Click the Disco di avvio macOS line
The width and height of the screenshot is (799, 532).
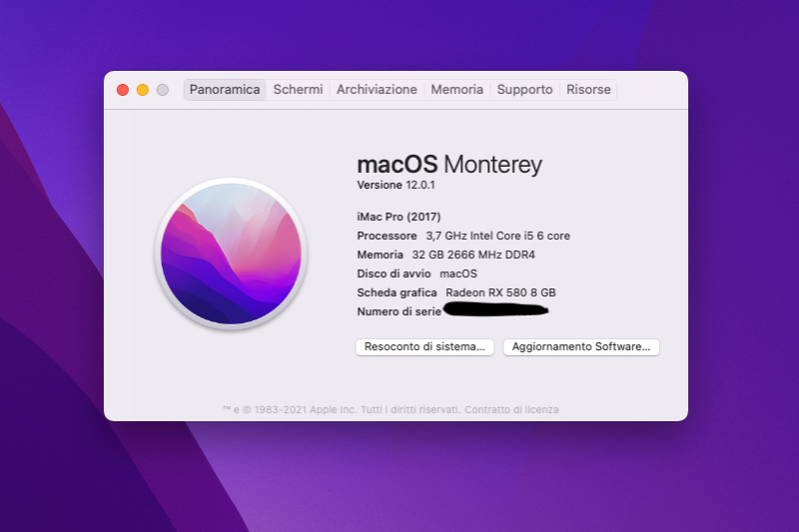point(416,273)
